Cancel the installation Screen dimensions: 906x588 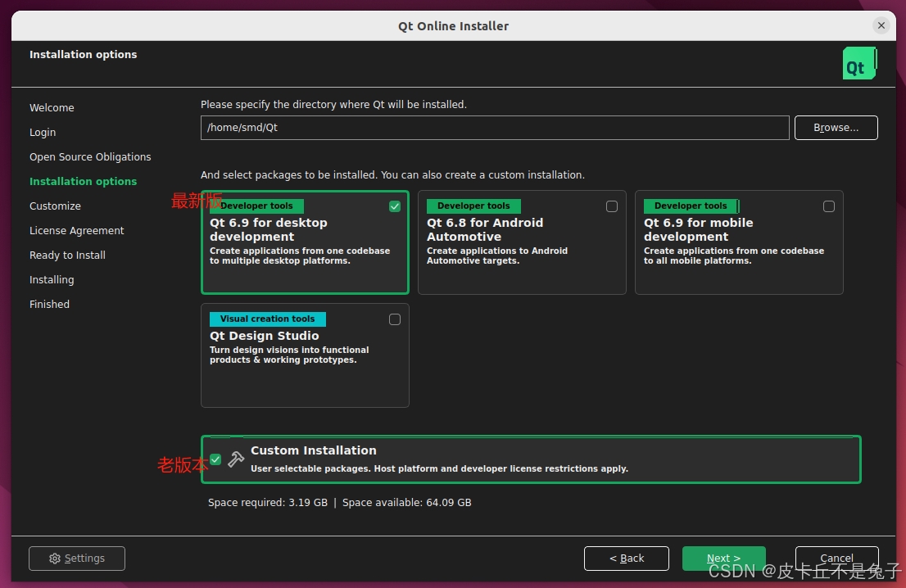pyautogui.click(x=836, y=558)
